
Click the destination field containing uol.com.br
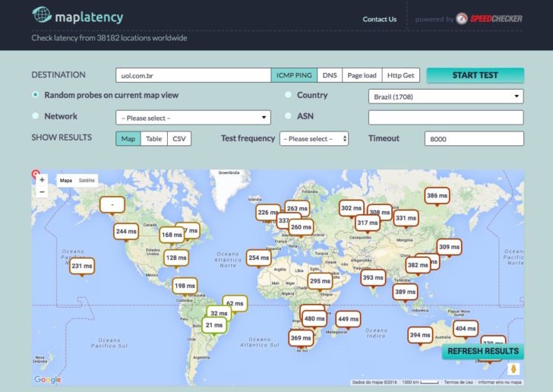point(193,75)
